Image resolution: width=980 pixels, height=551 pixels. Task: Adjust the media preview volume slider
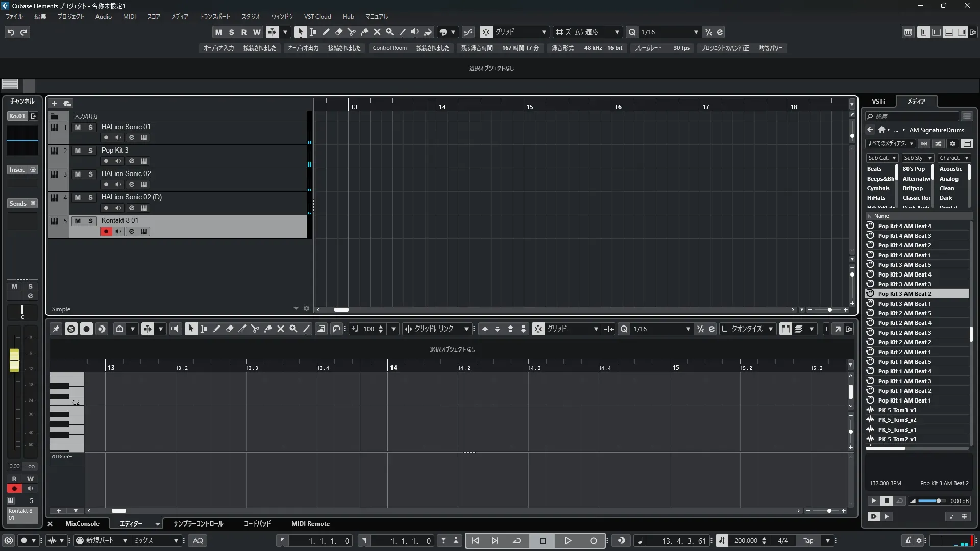point(938,501)
